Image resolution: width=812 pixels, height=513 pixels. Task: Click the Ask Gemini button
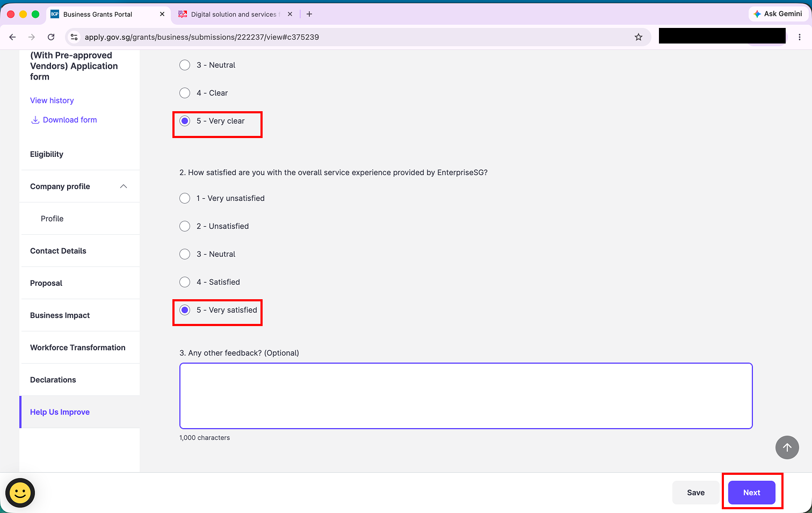778,13
